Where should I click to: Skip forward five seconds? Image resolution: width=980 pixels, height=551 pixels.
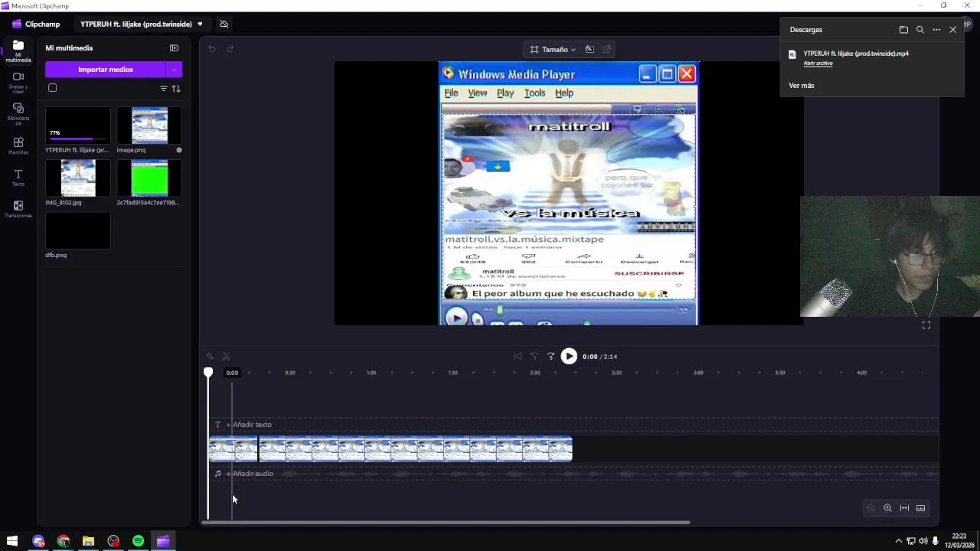coord(550,357)
